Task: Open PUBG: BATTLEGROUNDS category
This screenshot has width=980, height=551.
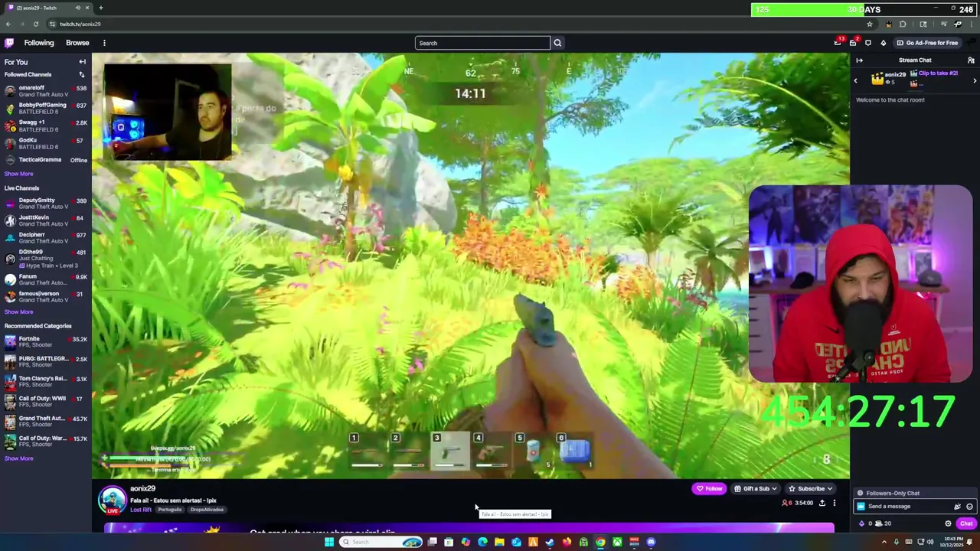Action: tap(46, 361)
